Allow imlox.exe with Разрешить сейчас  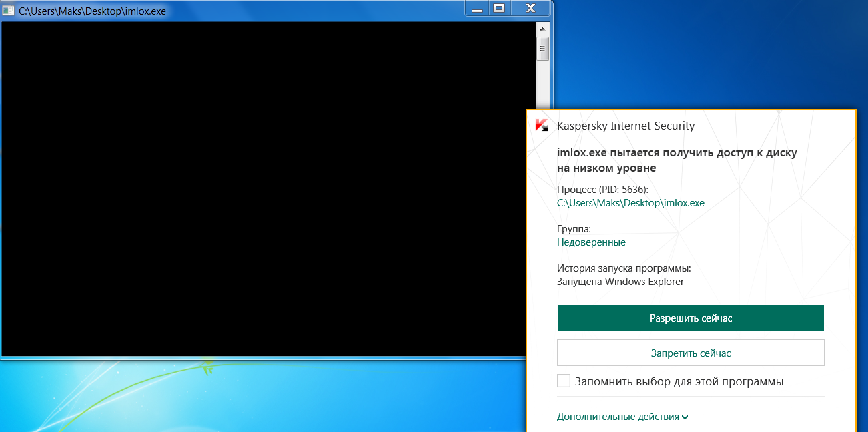click(x=691, y=318)
